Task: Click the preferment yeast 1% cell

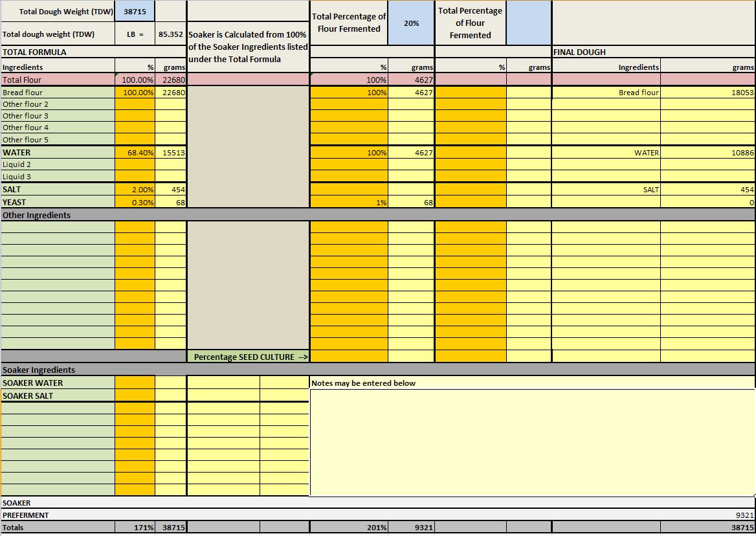Action: click(x=349, y=203)
